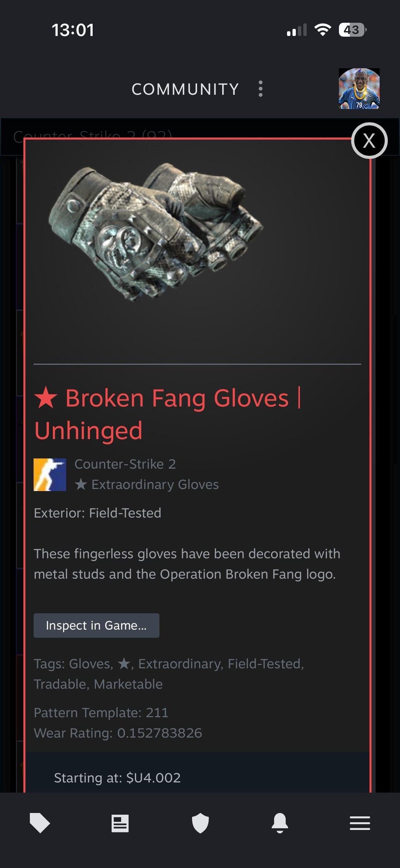
Task: Open the store tag icon in bottom bar
Action: 40,823
